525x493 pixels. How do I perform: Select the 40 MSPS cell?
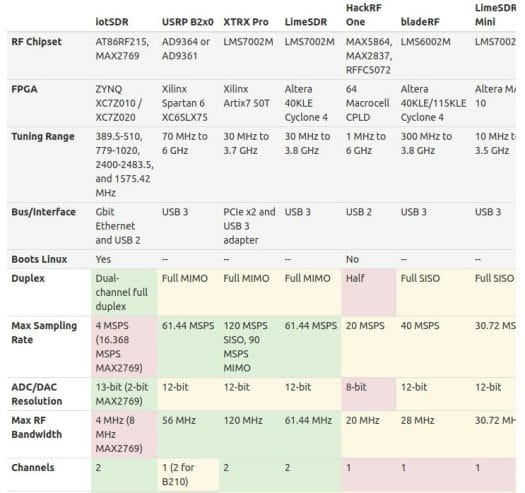tap(433, 347)
